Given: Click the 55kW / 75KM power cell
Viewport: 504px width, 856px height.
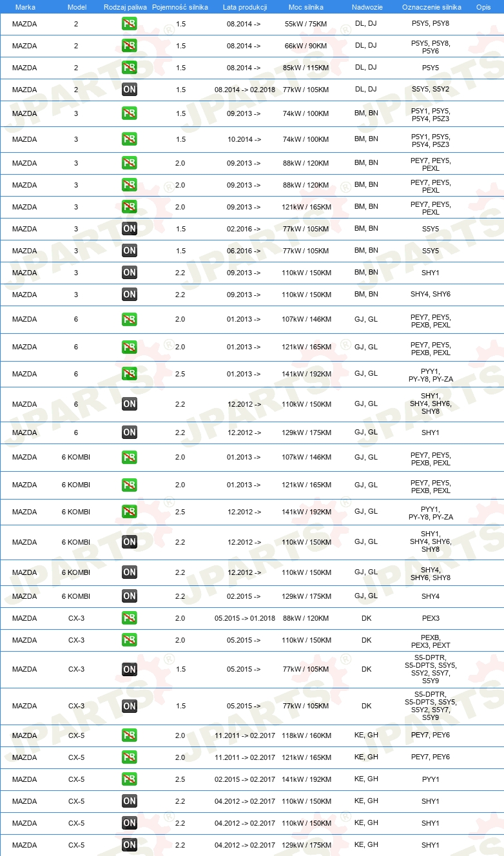Looking at the screenshot, I should 307,24.
